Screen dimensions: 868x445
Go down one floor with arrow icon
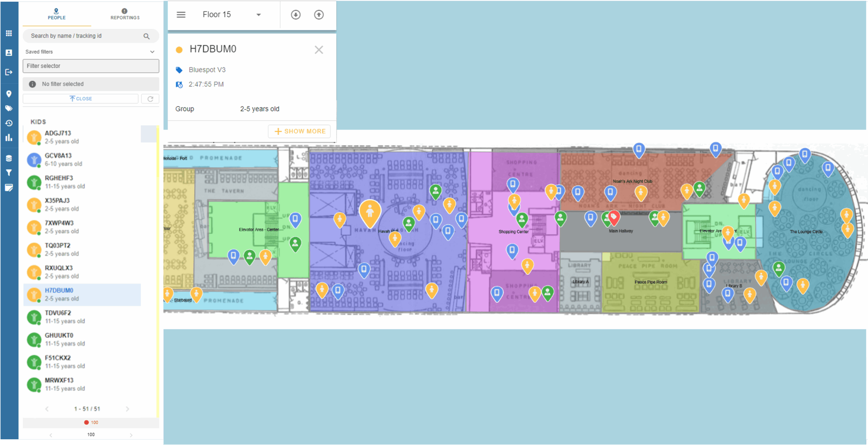click(x=296, y=15)
